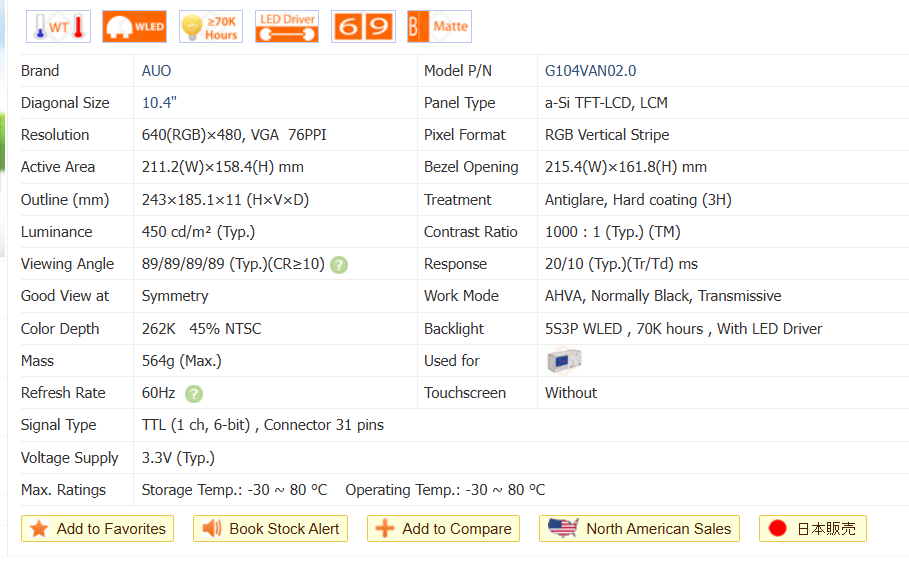Click Book Stock Alert button
The height and width of the screenshot is (569, 909).
[x=270, y=529]
